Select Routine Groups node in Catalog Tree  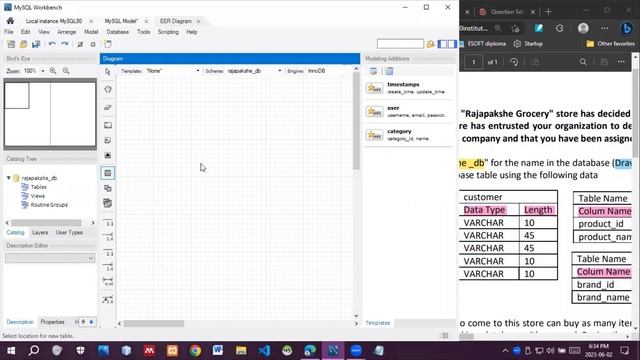pyautogui.click(x=49, y=205)
